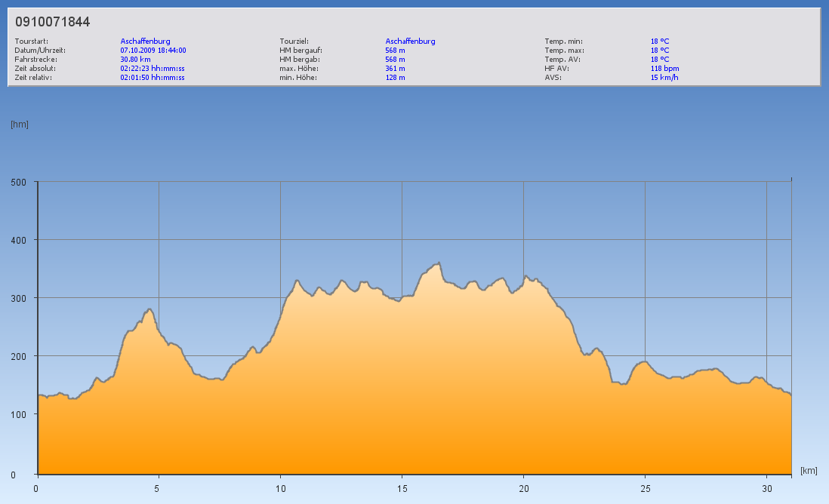Select the Tourstart value Aschaffenburg
The height and width of the screenshot is (504, 829).
[x=145, y=41]
